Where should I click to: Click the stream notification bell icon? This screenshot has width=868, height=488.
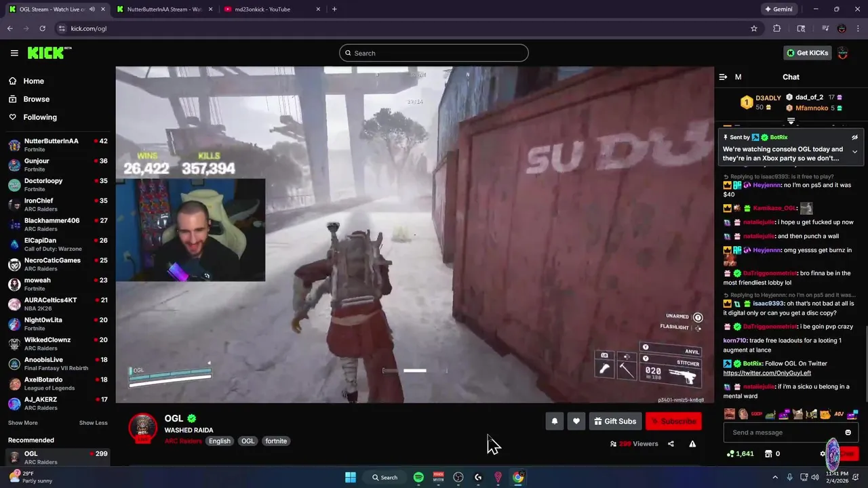pos(555,421)
